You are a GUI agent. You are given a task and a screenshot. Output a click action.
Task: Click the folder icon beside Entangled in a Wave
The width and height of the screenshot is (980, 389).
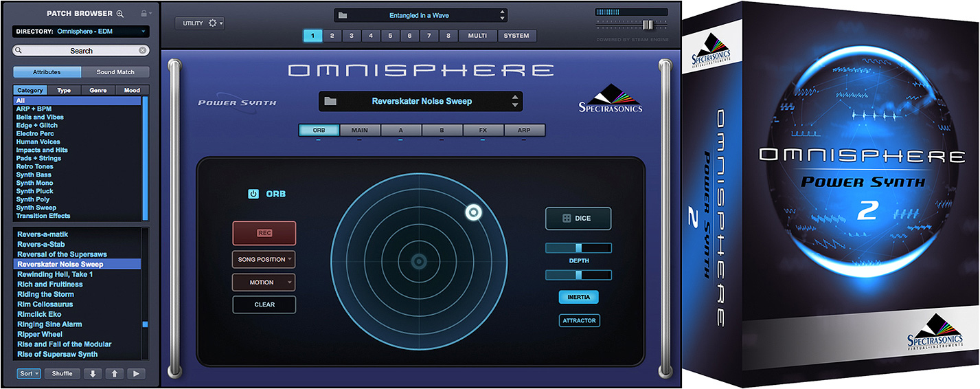coord(343,15)
